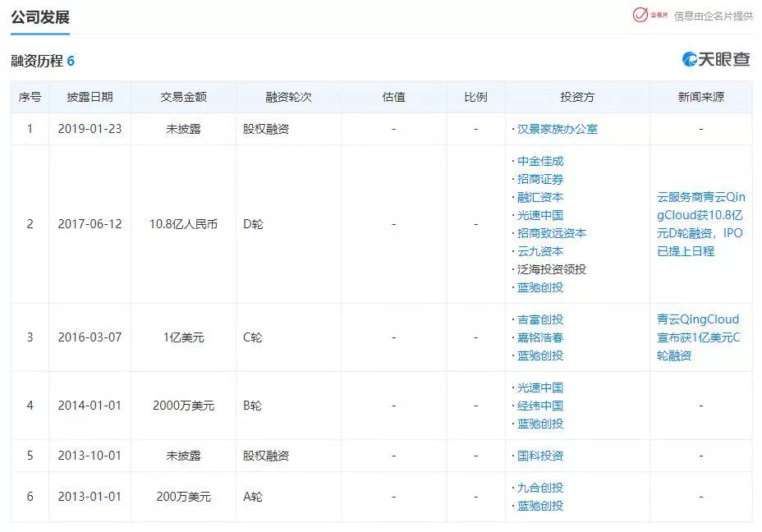Click amount cell 200万美元
The height and width of the screenshot is (532, 762).
184,497
